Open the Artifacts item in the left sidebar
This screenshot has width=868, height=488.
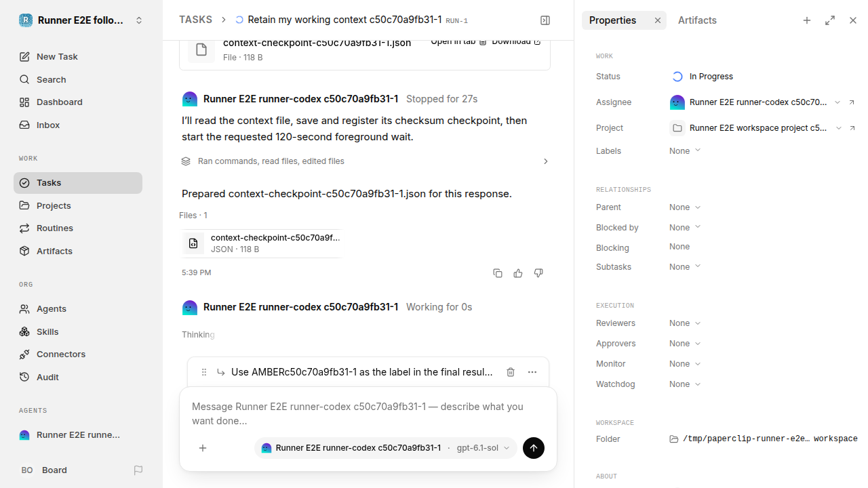click(78, 251)
